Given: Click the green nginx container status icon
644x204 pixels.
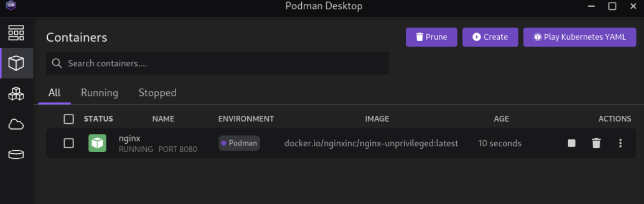Looking at the screenshot, I should click(97, 143).
